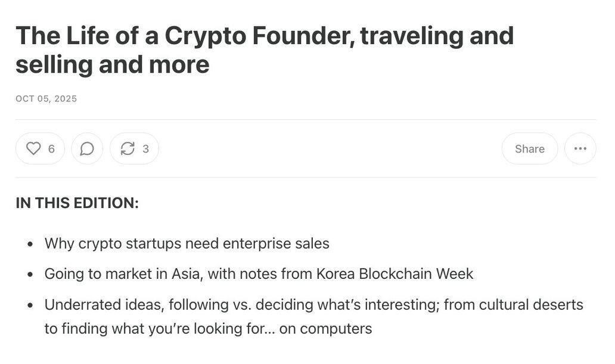Image resolution: width=615 pixels, height=364 pixels.
Task: Open the three-dot more options menu
Action: tap(580, 149)
